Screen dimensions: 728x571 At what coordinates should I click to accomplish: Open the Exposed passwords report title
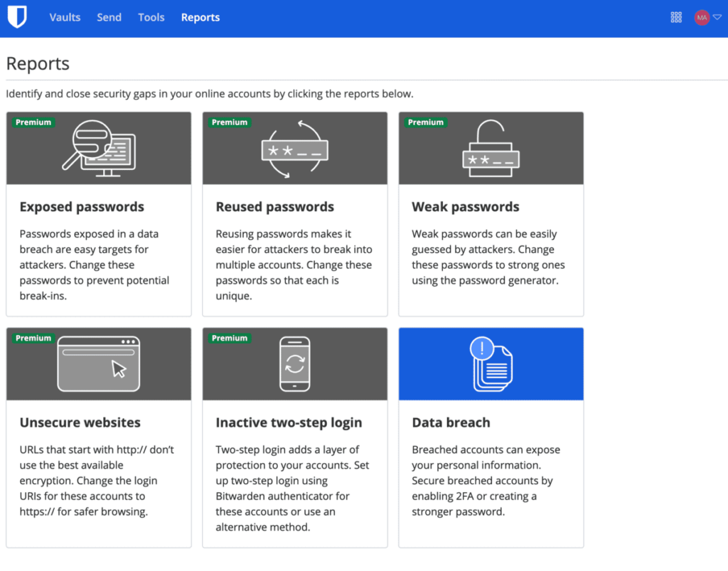pyautogui.click(x=82, y=207)
